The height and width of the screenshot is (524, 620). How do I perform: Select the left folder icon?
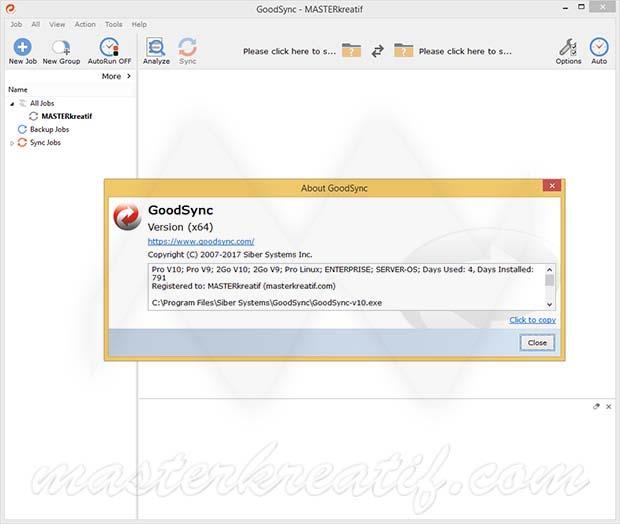(351, 51)
